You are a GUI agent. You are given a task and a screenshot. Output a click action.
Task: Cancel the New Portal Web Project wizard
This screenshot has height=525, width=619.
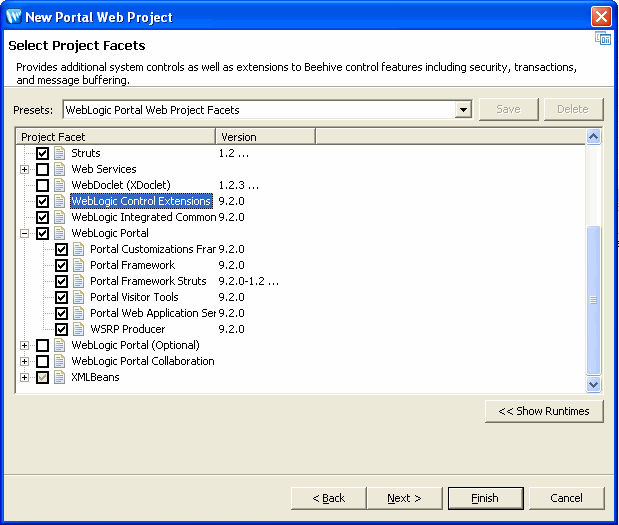tap(566, 498)
